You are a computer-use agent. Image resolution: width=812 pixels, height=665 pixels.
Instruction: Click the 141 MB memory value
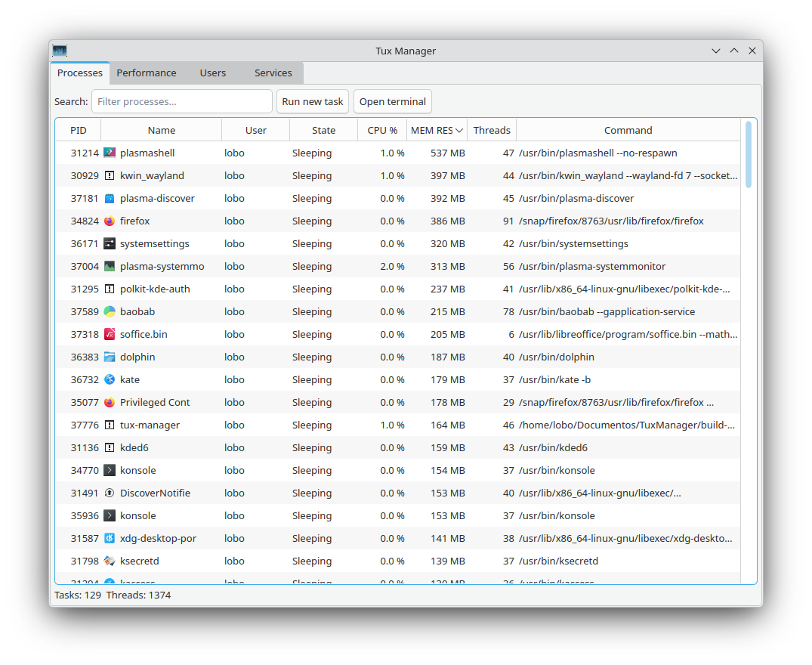(x=447, y=539)
